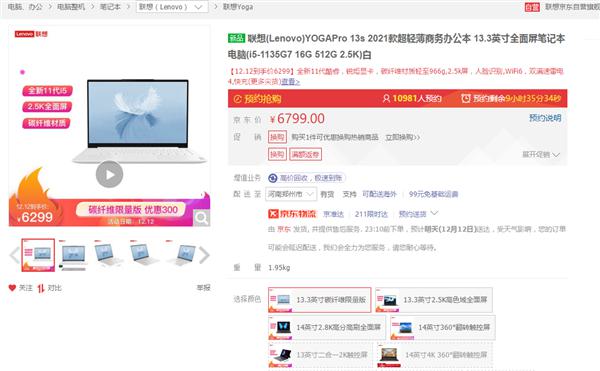This screenshot has height=371, width=600.
Task: Click the 查看> link in the promo text
Action: (290, 82)
